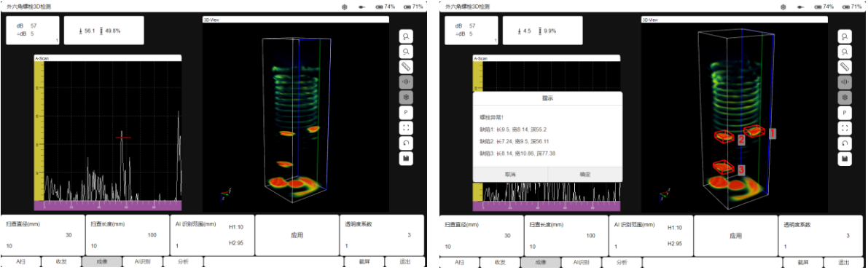Click 截屏 button in right dialog screen
The height and width of the screenshot is (270, 868).
pyautogui.click(x=802, y=262)
